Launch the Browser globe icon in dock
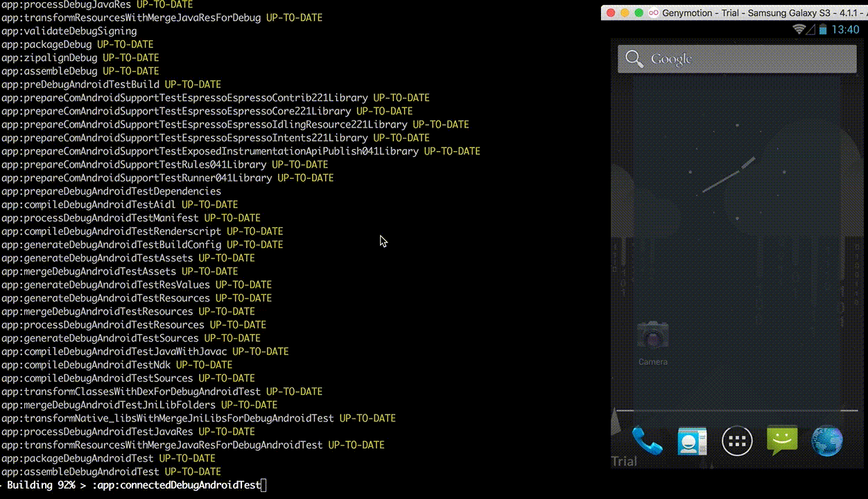This screenshot has width=868, height=499. [x=826, y=441]
